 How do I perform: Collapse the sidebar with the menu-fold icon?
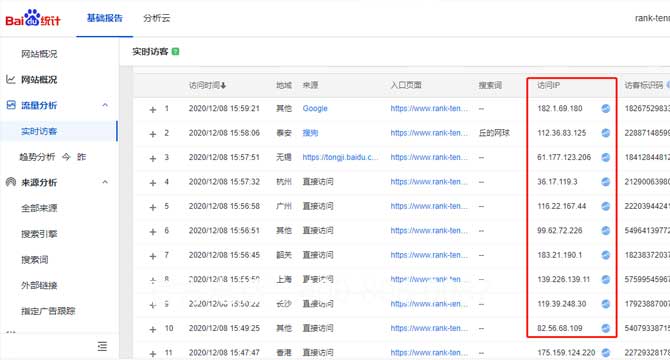pos(102,346)
